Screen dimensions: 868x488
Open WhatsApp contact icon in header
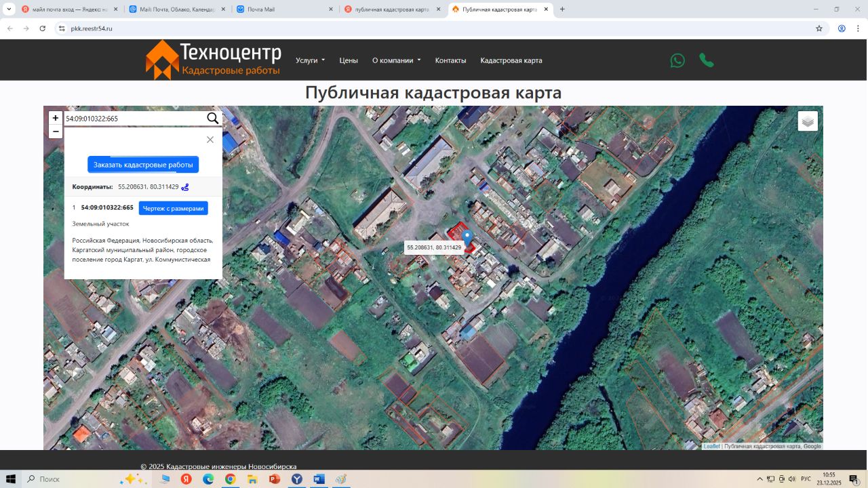coord(677,60)
